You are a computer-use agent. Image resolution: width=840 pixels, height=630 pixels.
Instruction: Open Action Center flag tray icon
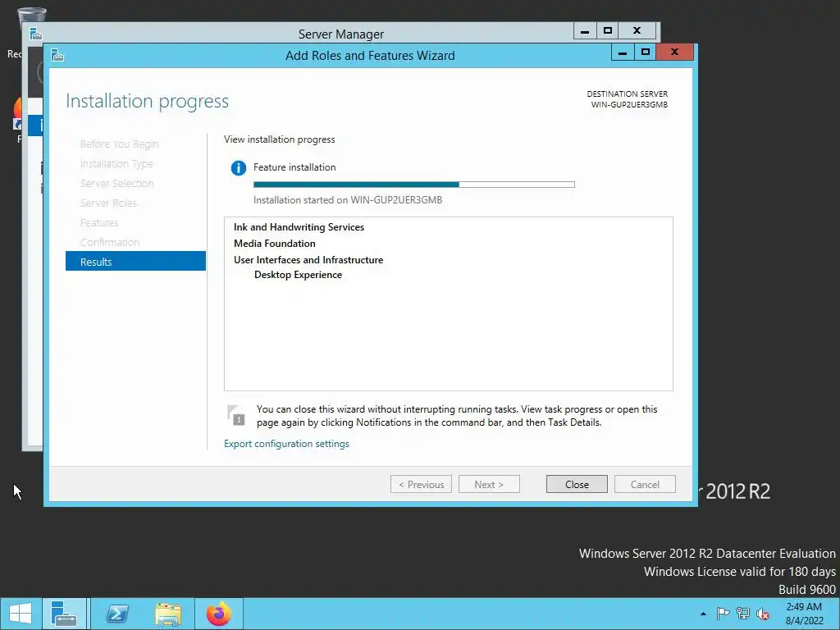(x=723, y=614)
